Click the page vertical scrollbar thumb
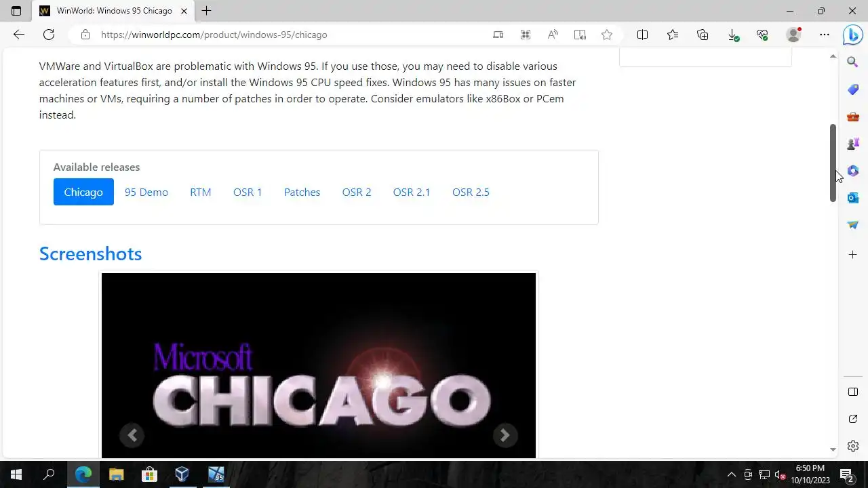The width and height of the screenshot is (868, 488). (x=833, y=163)
